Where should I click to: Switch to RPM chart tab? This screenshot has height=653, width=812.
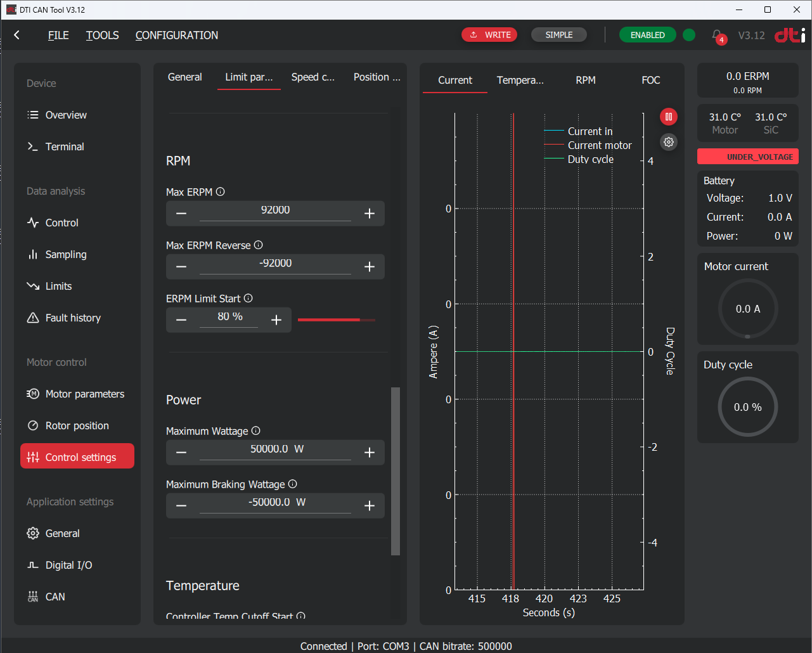click(586, 80)
